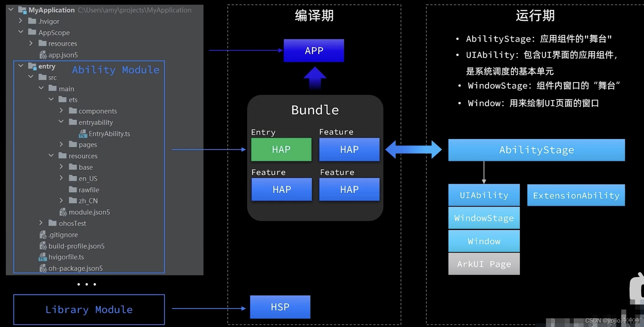Image resolution: width=644 pixels, height=327 pixels.
Task: Click the Ability Module label
Action: tap(116, 70)
